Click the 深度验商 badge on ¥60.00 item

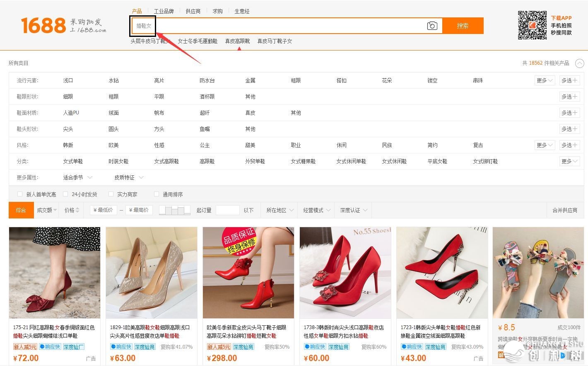[x=338, y=347]
